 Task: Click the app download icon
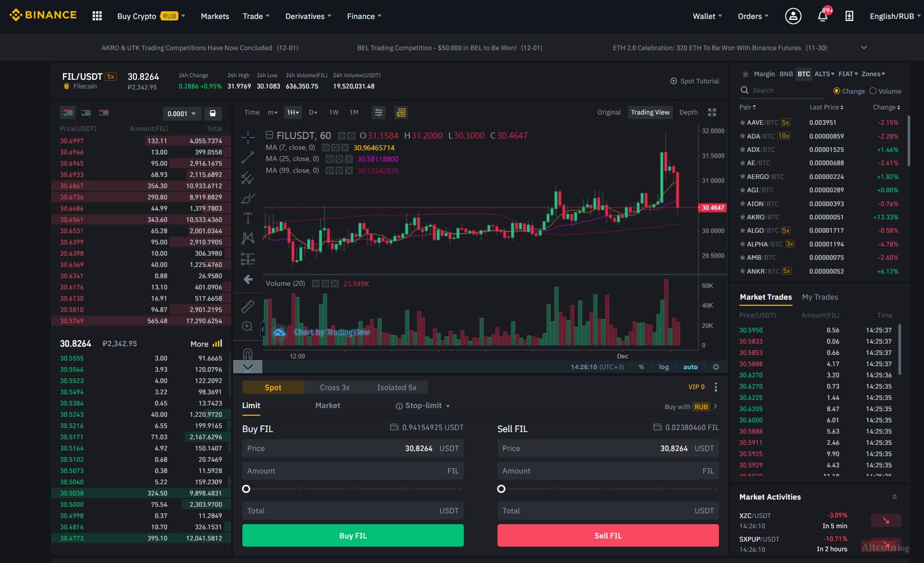[849, 16]
